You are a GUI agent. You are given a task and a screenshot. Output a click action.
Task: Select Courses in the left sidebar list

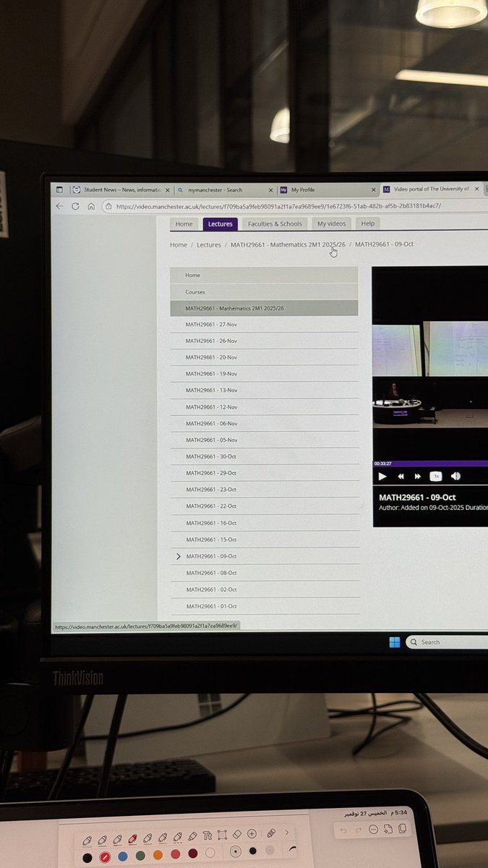(x=264, y=292)
